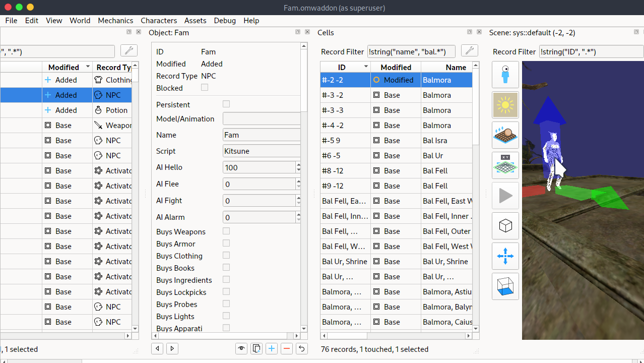This screenshot has height=363, width=644.
Task: Click the ID column sort arrow in Cells
Action: (x=366, y=67)
